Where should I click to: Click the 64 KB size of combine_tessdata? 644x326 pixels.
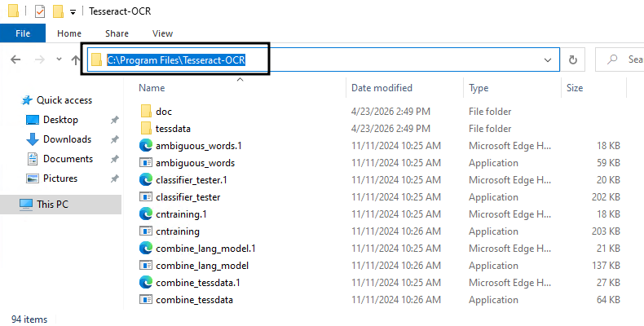point(608,300)
